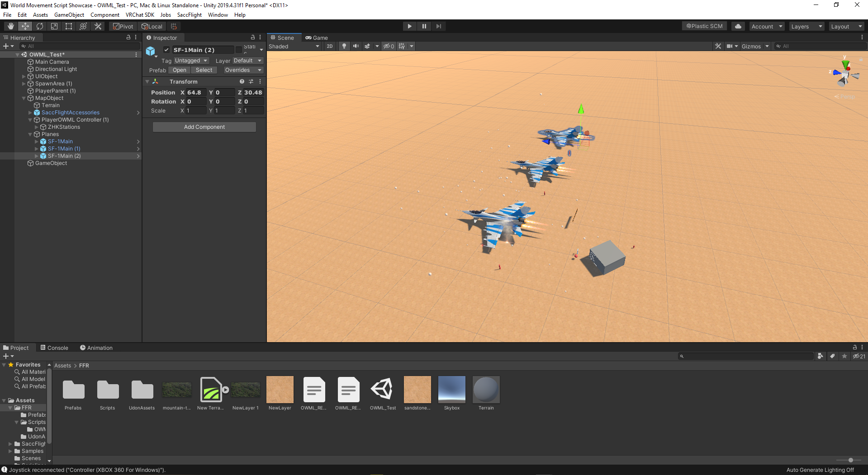The height and width of the screenshot is (475, 868).
Task: Toggle Static checkbox in Inspector
Action: [x=239, y=50]
